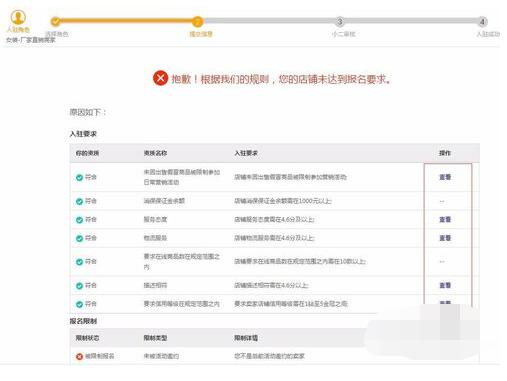Click the step 4 circle for 入驻成功
This screenshot has width=507, height=381.
tap(482, 22)
